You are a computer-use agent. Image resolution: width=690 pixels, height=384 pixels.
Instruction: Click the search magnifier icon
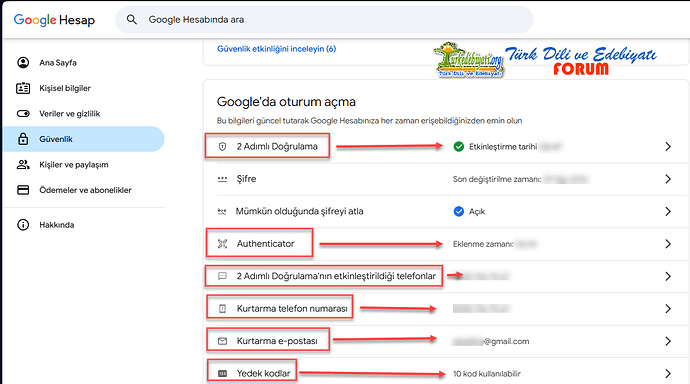click(x=132, y=19)
